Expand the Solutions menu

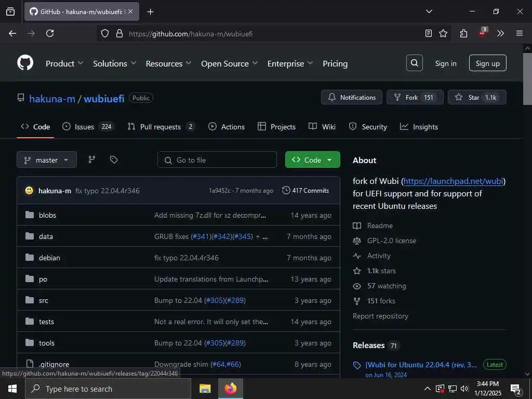tap(115, 63)
